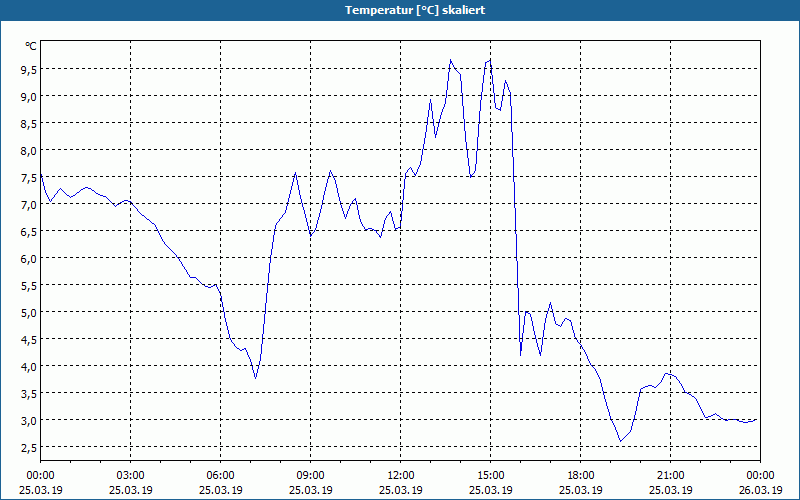Click the 6,5 y-axis label

[x=28, y=232]
